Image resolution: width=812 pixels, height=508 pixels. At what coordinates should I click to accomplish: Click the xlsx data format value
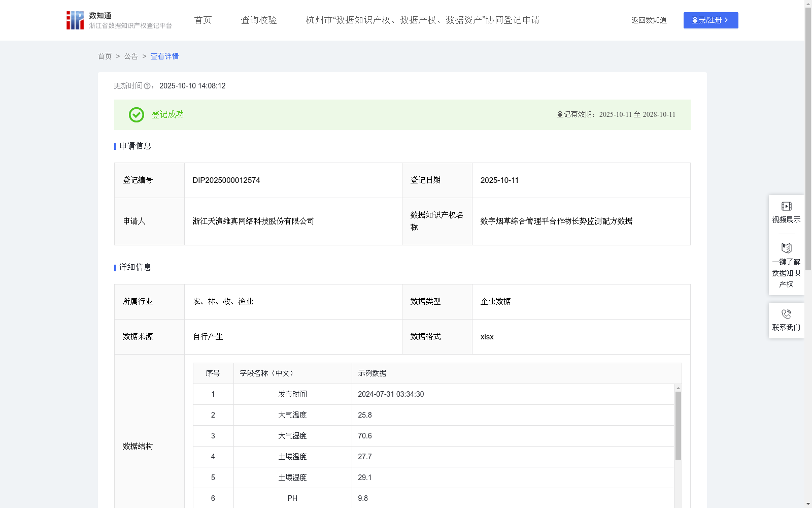coord(487,337)
